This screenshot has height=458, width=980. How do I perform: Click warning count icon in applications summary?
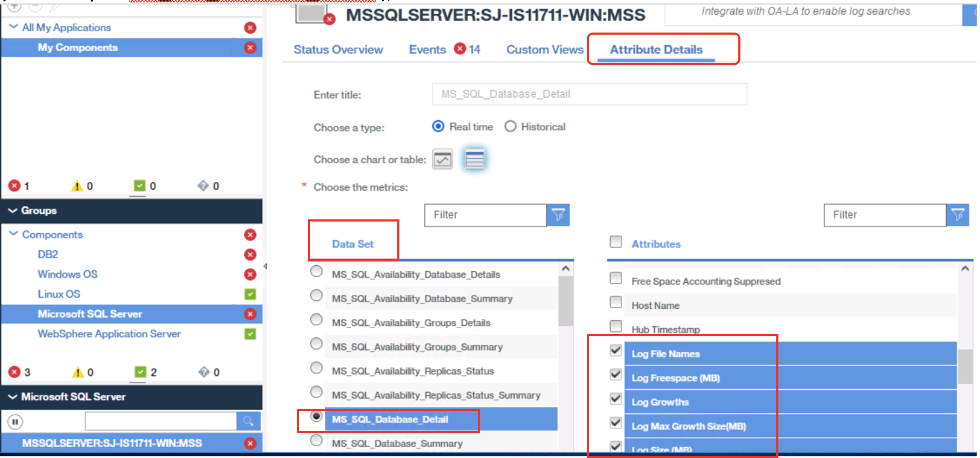(77, 186)
